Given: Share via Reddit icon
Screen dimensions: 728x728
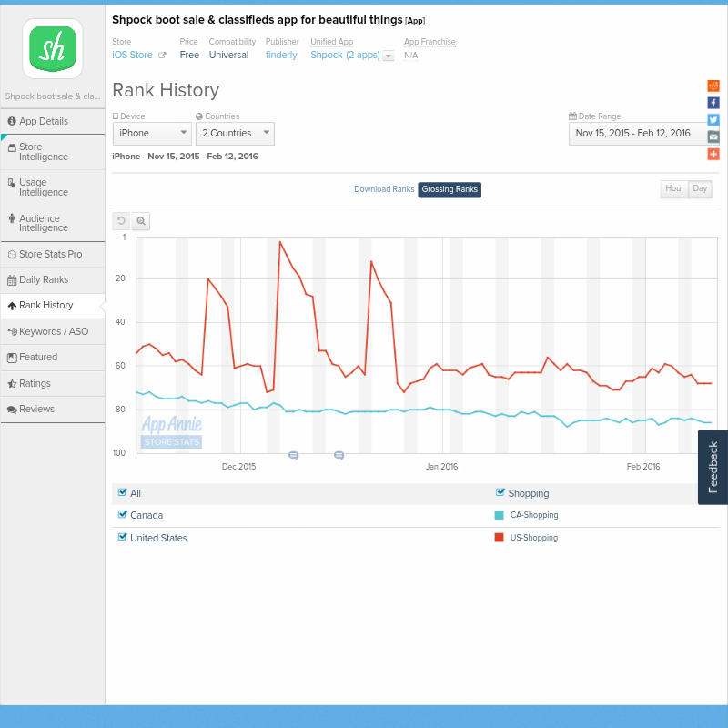Looking at the screenshot, I should (713, 86).
